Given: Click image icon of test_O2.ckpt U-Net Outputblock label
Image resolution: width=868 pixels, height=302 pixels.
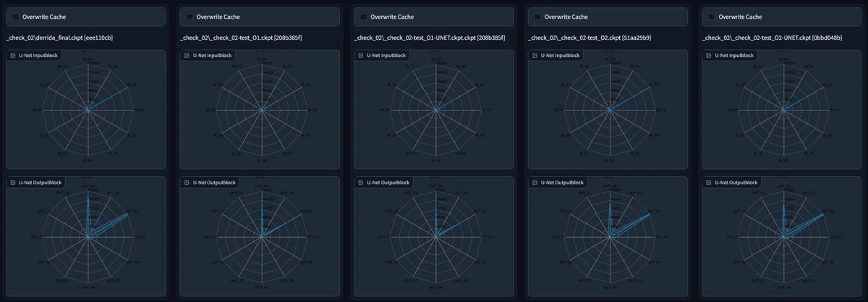Looking at the screenshot, I should coord(535,183).
